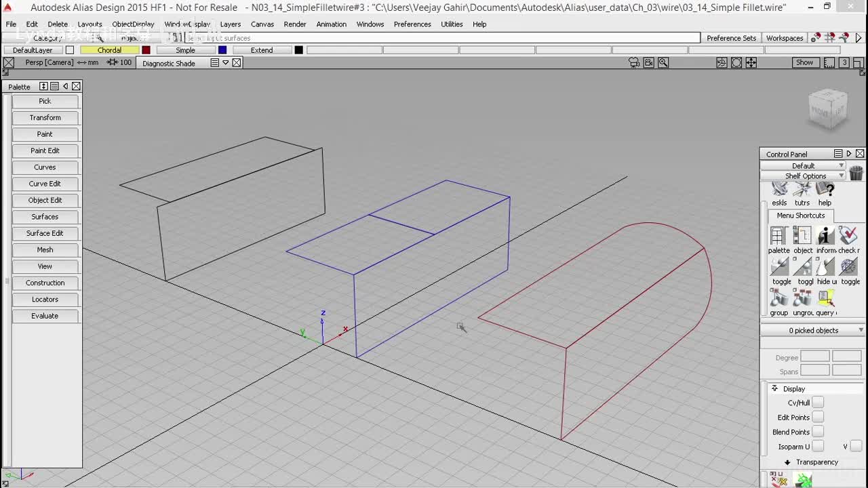Click the Workspaces button
868x488 pixels.
click(x=785, y=38)
